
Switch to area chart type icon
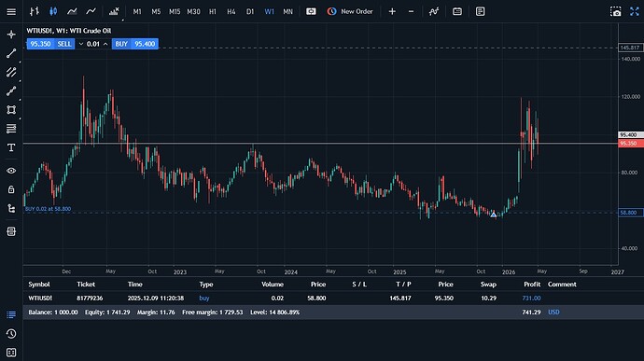pos(72,11)
